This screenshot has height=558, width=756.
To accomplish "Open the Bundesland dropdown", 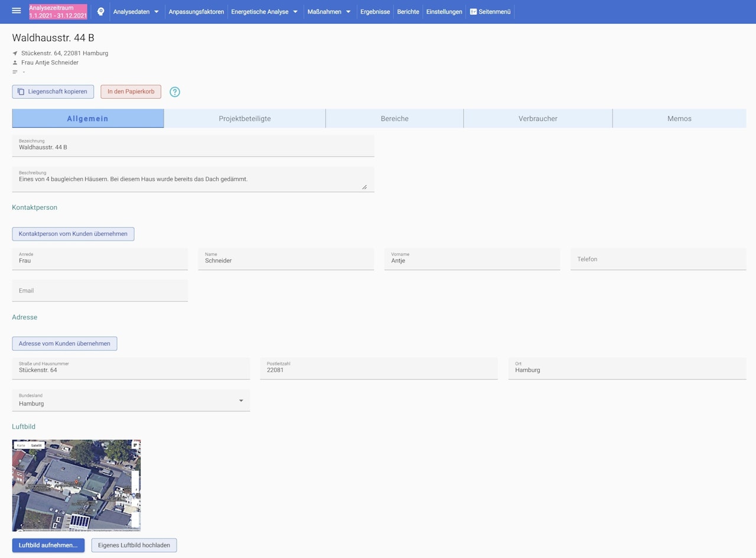I will point(131,400).
